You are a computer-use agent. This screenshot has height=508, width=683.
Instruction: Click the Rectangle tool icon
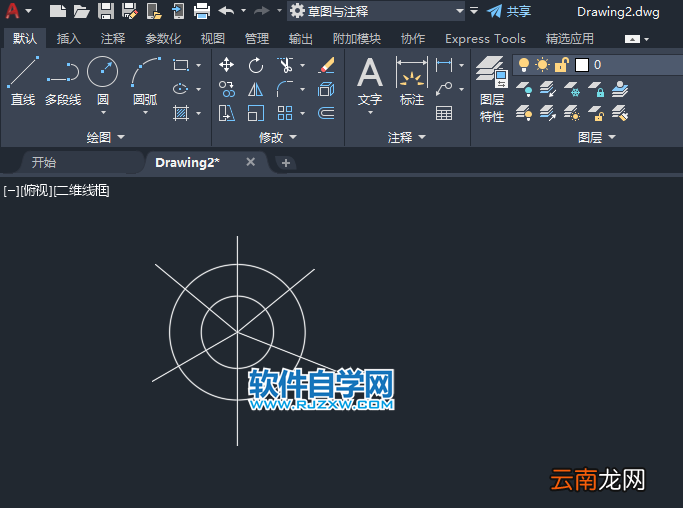[181, 65]
